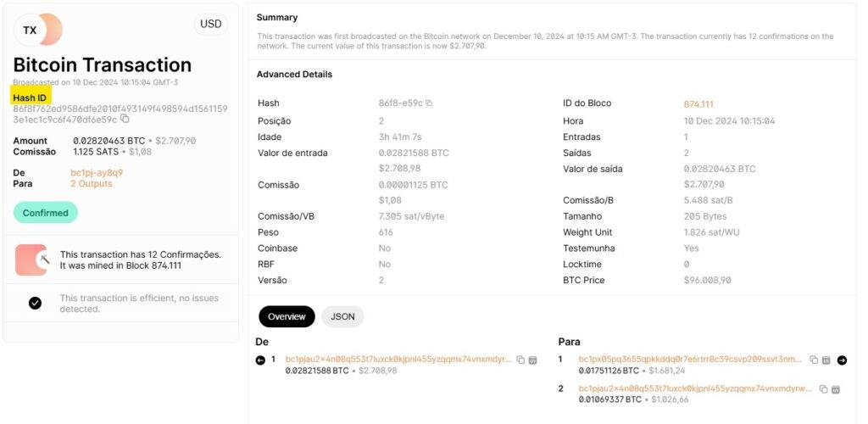This screenshot has height=424, width=868.
Task: Toggle the USD currency switch
Action: point(211,25)
